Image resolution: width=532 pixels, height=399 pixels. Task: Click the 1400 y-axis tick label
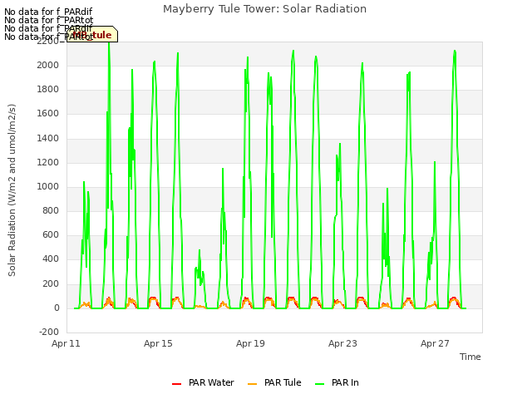48,138
